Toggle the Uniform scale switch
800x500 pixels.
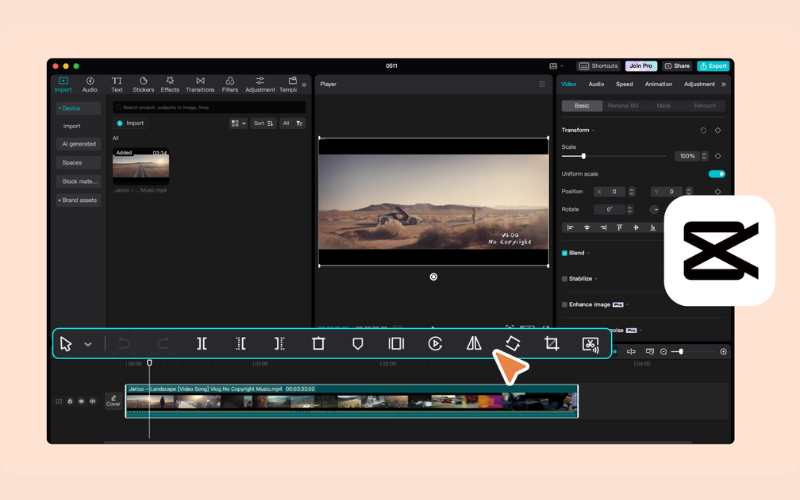click(716, 174)
